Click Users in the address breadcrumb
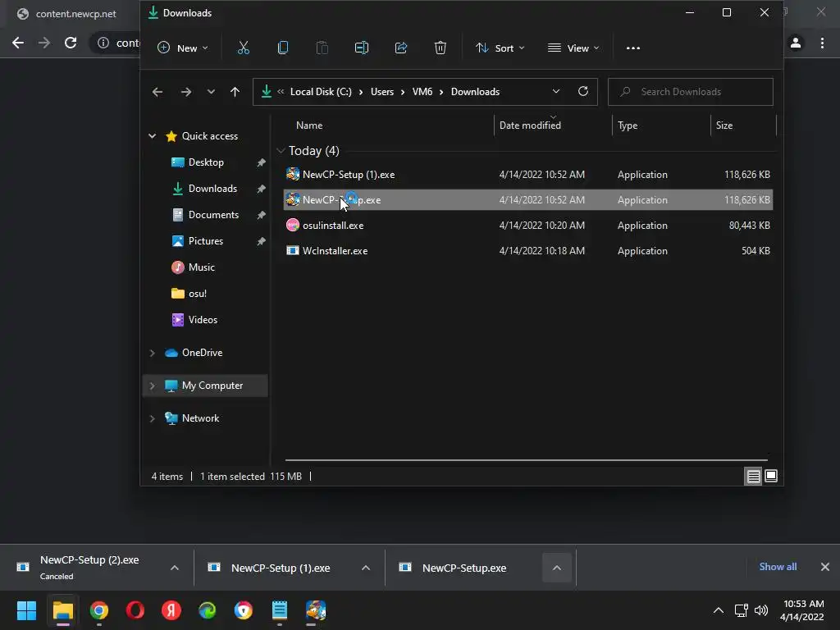The image size is (840, 630). [382, 92]
